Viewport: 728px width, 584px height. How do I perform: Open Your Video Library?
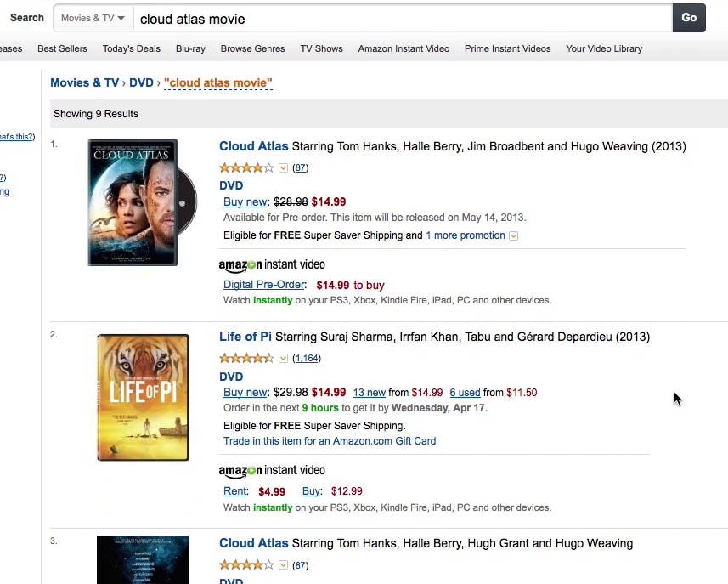pyautogui.click(x=604, y=48)
